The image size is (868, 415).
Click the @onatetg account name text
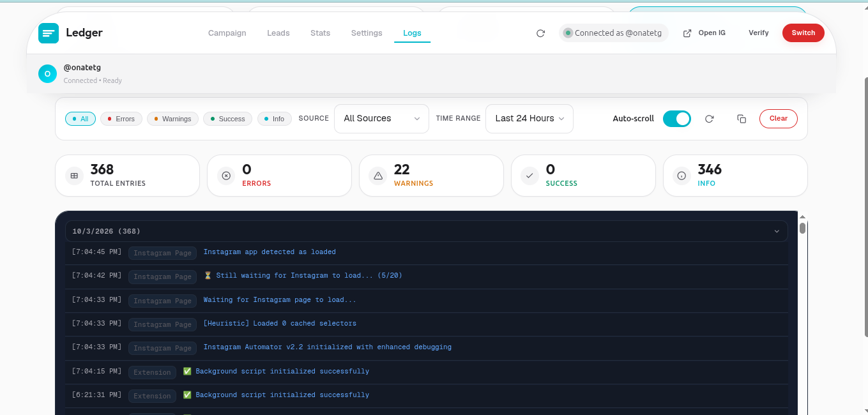tap(82, 68)
